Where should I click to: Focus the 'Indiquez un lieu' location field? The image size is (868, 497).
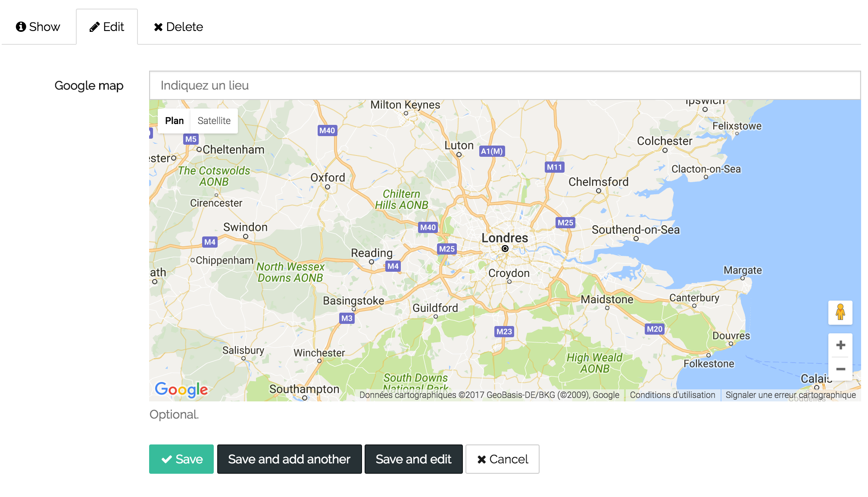(505, 85)
